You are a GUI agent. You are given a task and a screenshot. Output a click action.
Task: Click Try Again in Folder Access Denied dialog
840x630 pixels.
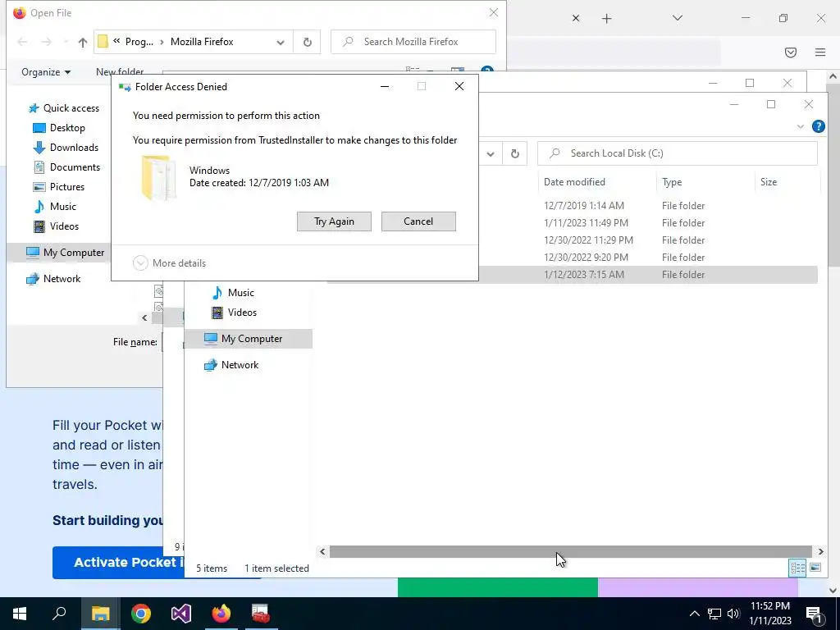point(334,221)
